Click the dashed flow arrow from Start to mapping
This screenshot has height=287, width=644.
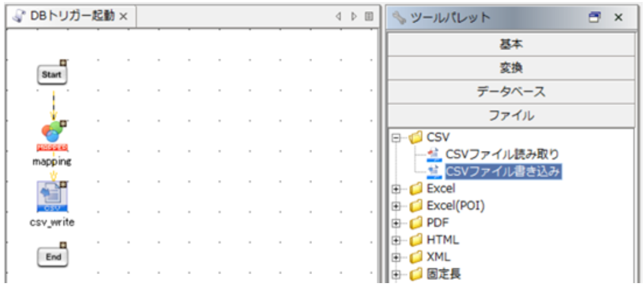(53, 105)
